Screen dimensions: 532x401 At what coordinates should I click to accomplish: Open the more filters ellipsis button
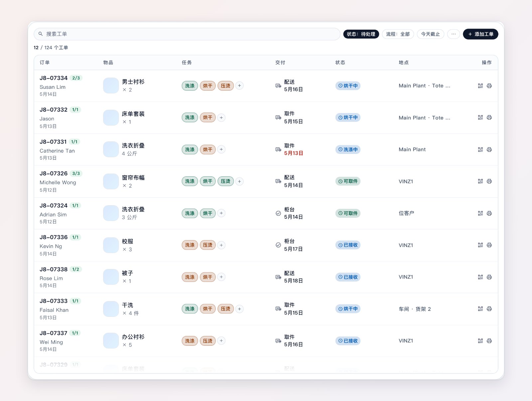tap(454, 34)
